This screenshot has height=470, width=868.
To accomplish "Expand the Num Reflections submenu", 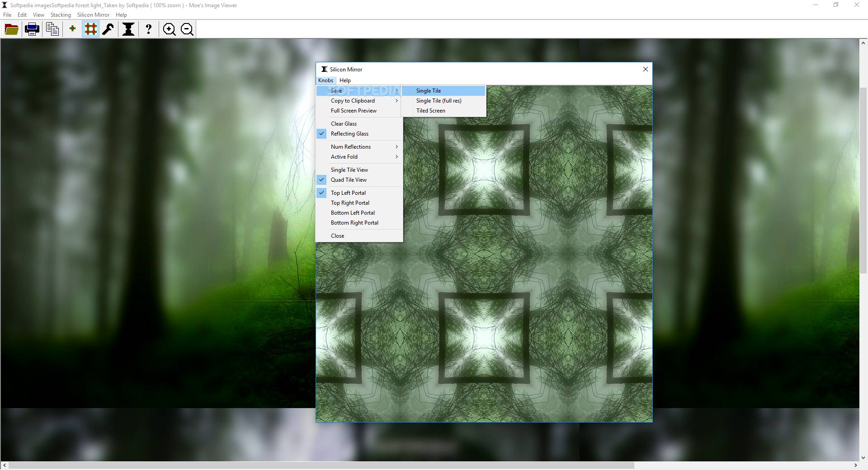I will pyautogui.click(x=359, y=147).
